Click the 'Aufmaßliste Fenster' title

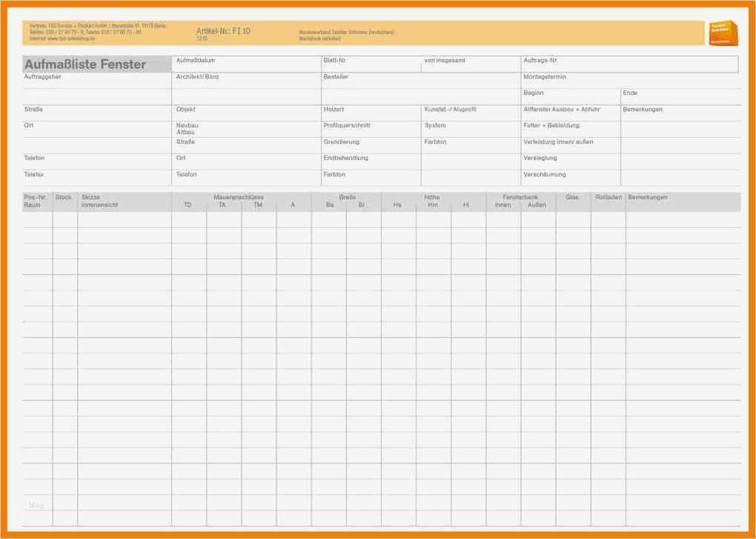point(84,64)
